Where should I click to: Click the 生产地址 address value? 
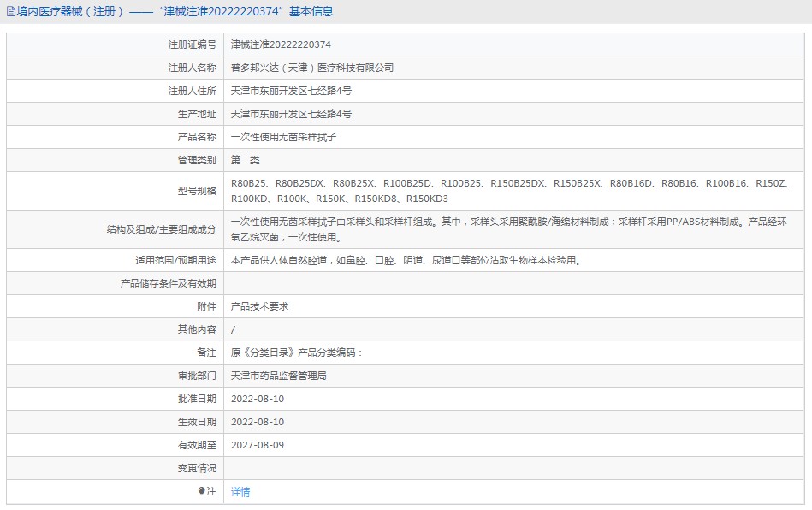tap(291, 114)
